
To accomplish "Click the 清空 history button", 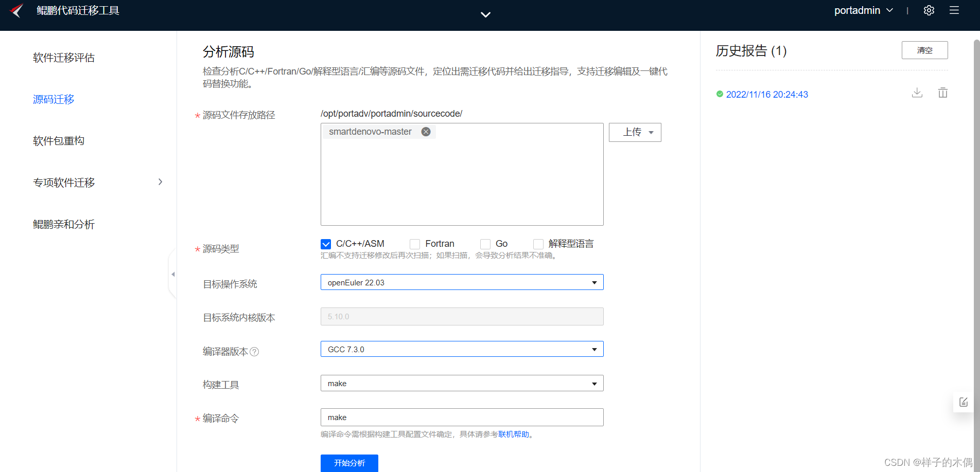I will tap(925, 50).
